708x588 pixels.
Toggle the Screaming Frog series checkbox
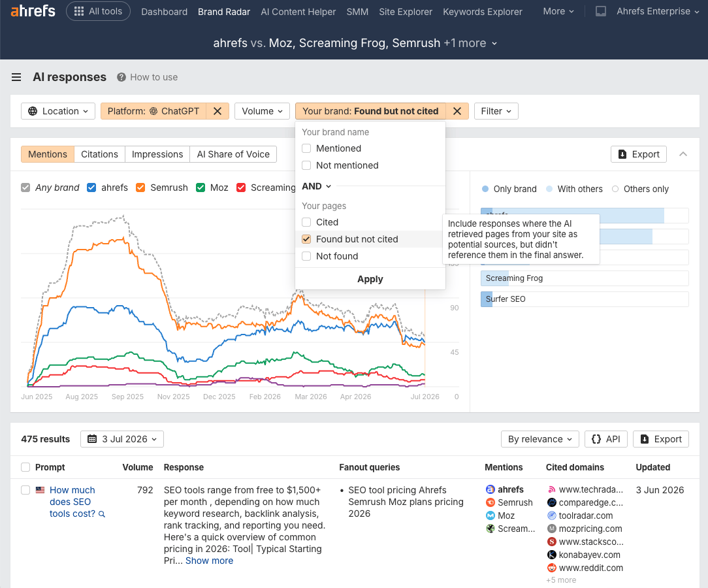(x=241, y=188)
